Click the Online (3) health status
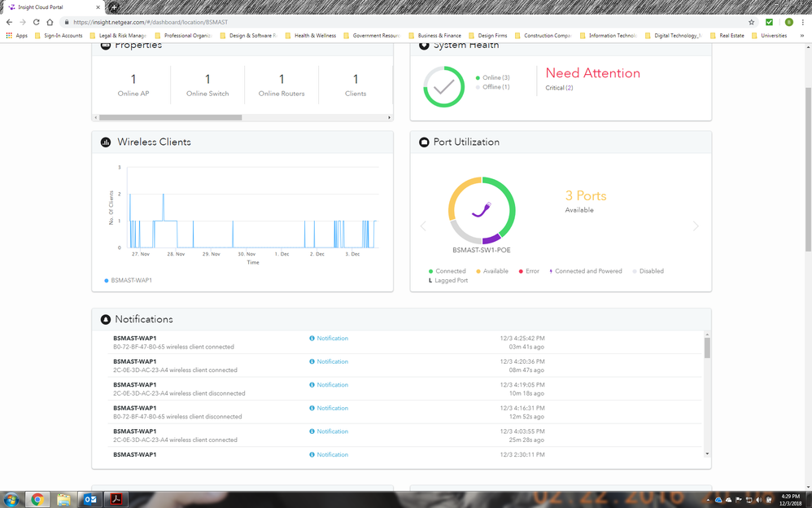Image resolution: width=812 pixels, height=508 pixels. coord(492,78)
